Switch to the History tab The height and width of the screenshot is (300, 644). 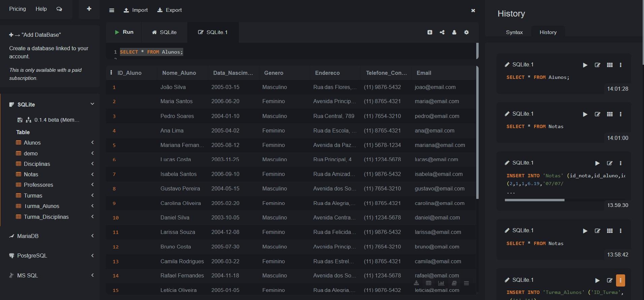(548, 32)
